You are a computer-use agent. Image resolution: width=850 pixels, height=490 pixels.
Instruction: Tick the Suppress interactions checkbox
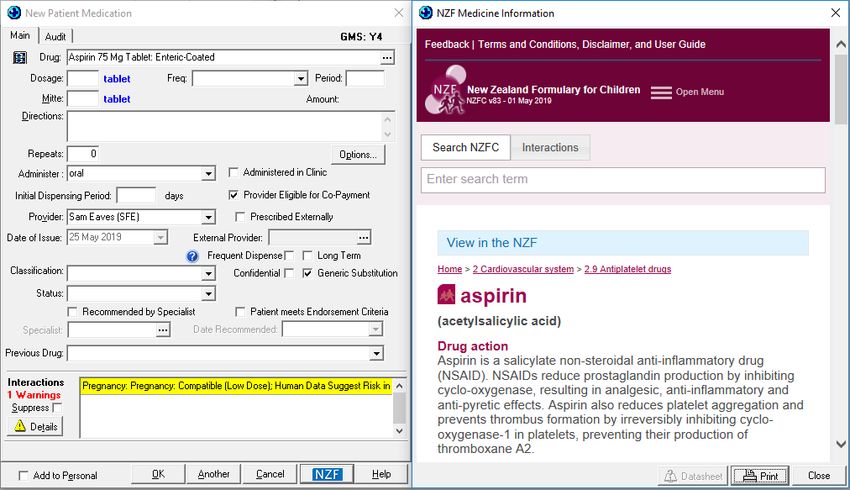coord(57,408)
